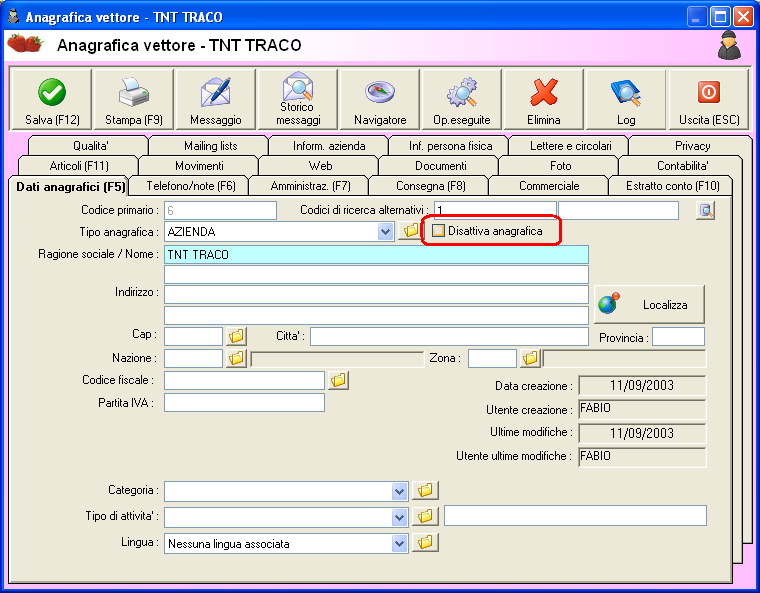The image size is (760, 593).
Task: Delete record with Elimina
Action: (x=543, y=100)
